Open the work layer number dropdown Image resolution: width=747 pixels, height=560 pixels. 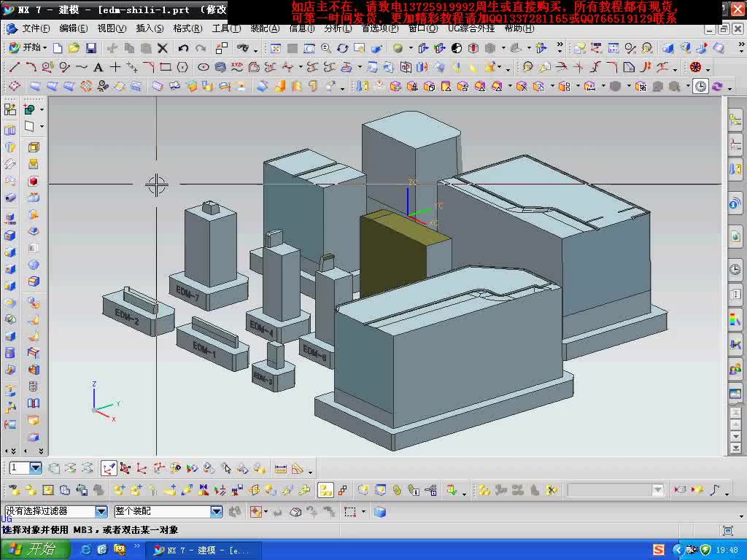[36, 468]
